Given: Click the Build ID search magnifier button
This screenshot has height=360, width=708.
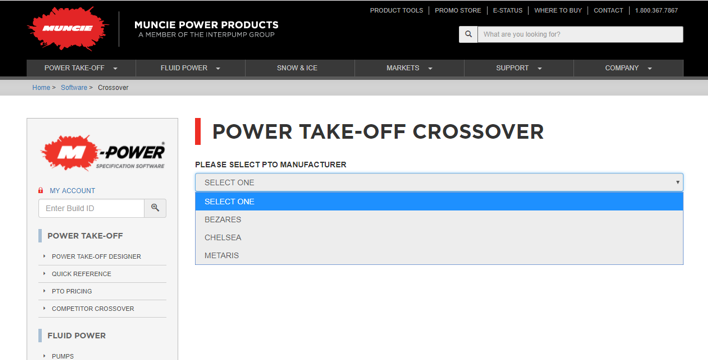Looking at the screenshot, I should click(x=155, y=208).
